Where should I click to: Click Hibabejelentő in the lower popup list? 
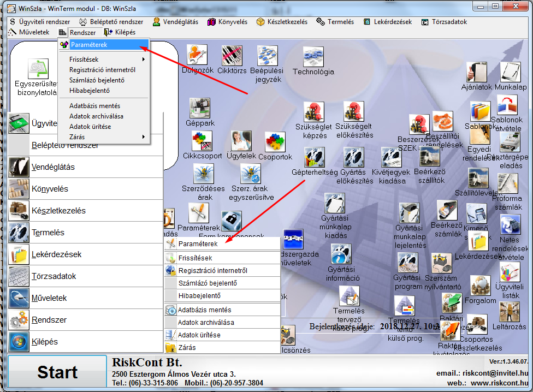click(x=199, y=296)
